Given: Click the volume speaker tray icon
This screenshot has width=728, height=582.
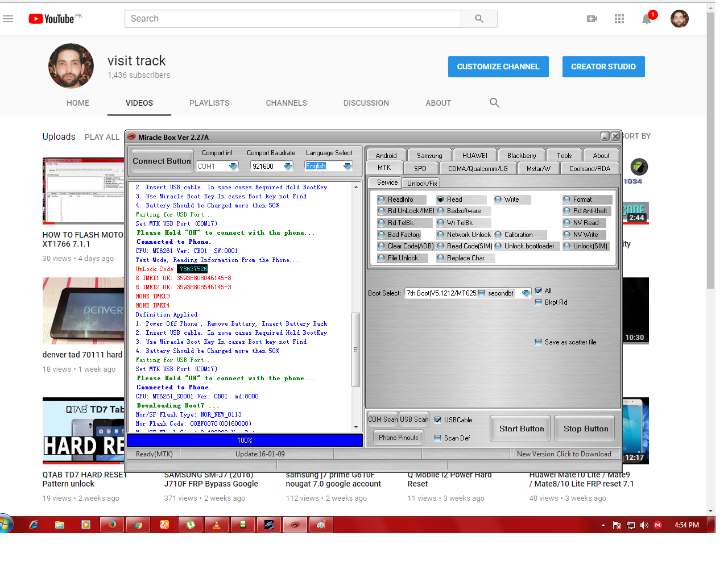Looking at the screenshot, I should pos(644,525).
